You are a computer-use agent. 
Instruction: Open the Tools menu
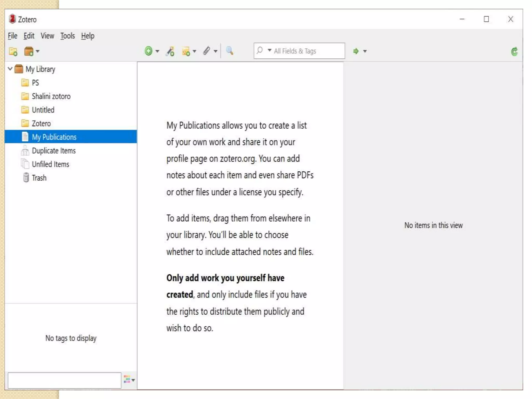tap(68, 36)
